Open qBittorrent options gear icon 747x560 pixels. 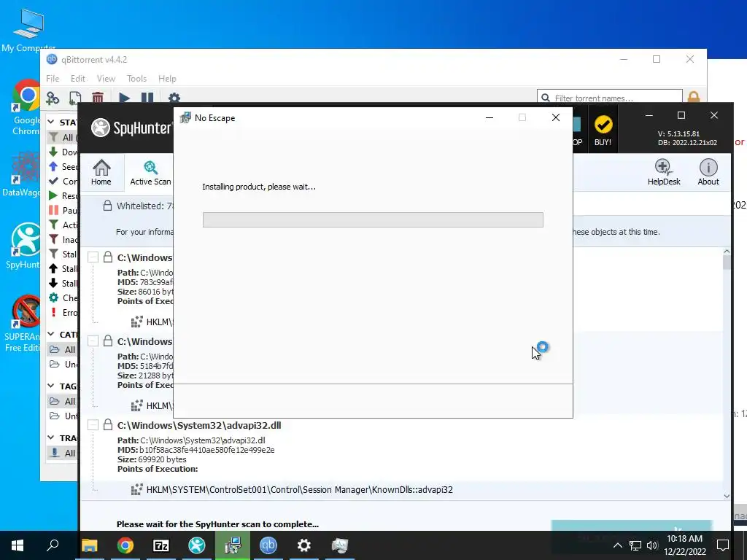174,98
